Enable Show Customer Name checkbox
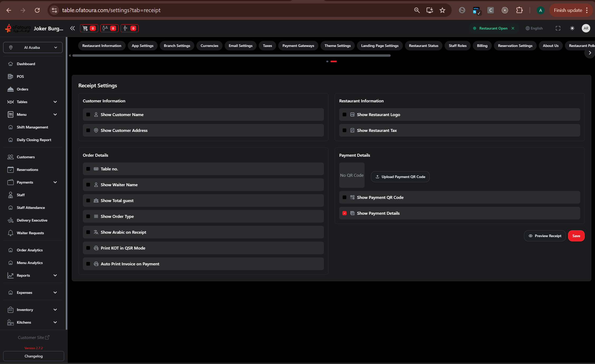The height and width of the screenshot is (364, 595). [x=88, y=114]
